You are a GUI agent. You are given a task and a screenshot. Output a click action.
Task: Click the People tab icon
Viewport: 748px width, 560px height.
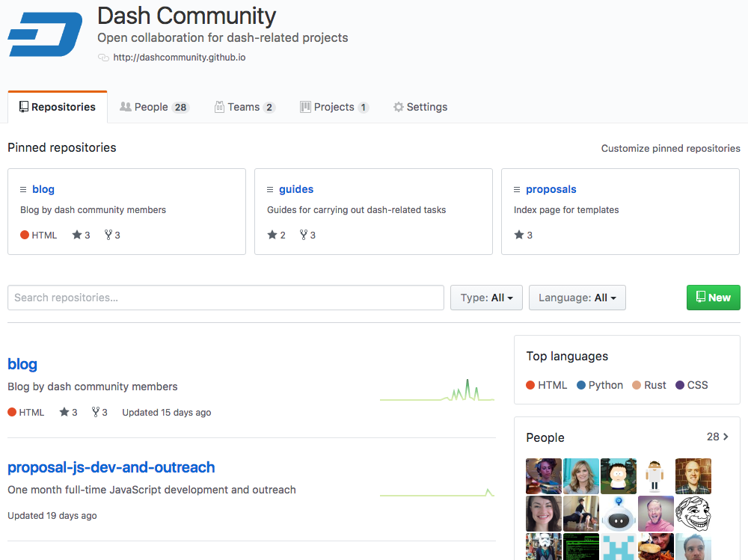click(x=126, y=106)
